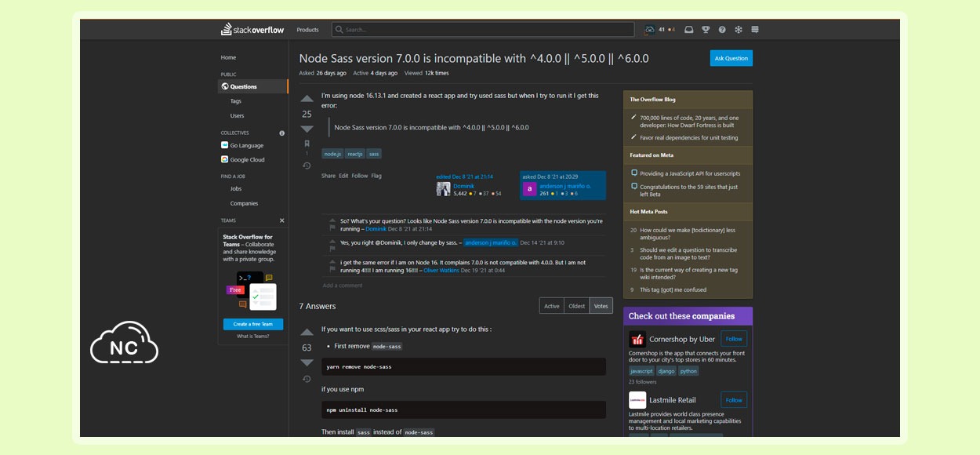The height and width of the screenshot is (455, 980).
Task: Click Create a free Team button
Action: (253, 324)
